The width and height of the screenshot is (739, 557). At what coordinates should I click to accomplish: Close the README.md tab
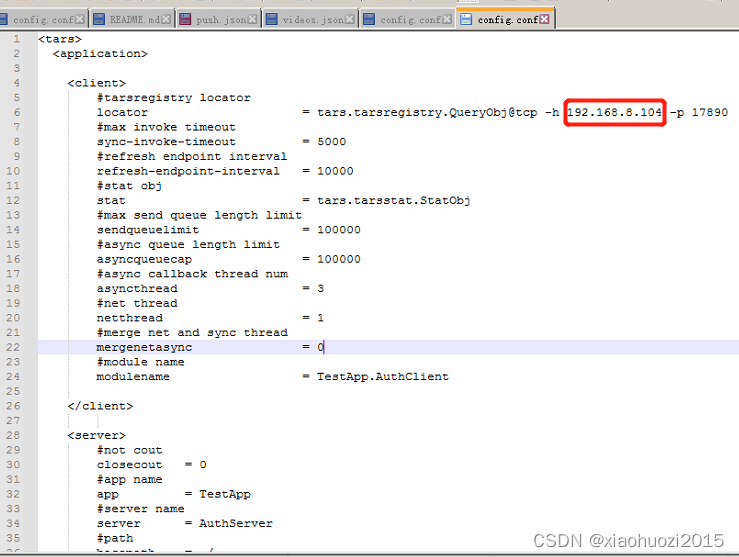166,19
